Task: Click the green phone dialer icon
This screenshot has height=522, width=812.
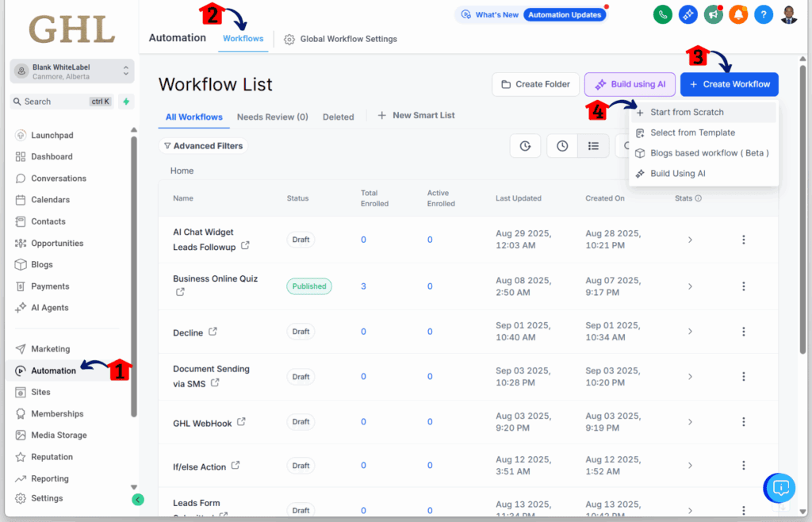Action: 663,14
